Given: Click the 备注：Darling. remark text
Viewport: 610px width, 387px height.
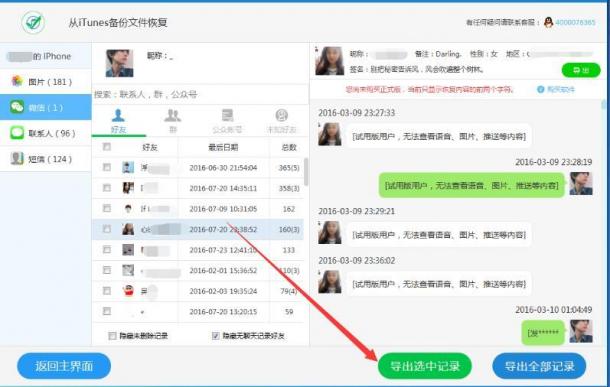Looking at the screenshot, I should tap(438, 54).
